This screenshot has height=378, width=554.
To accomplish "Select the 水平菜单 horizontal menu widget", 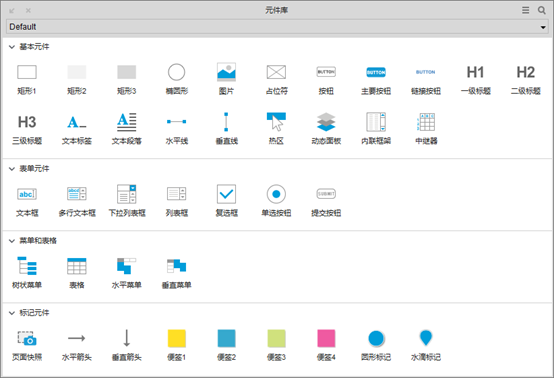I will pos(126,272).
